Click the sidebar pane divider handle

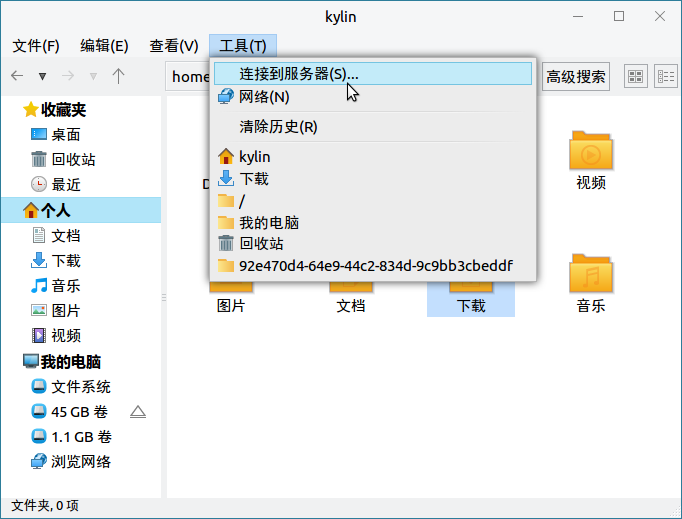coord(164,298)
